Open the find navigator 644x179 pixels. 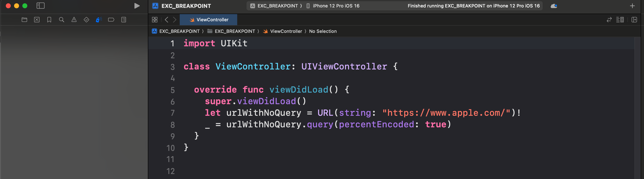pos(61,20)
